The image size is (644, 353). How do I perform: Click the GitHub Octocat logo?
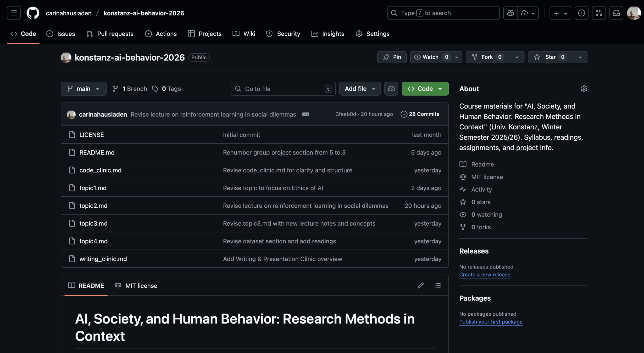[x=33, y=13]
